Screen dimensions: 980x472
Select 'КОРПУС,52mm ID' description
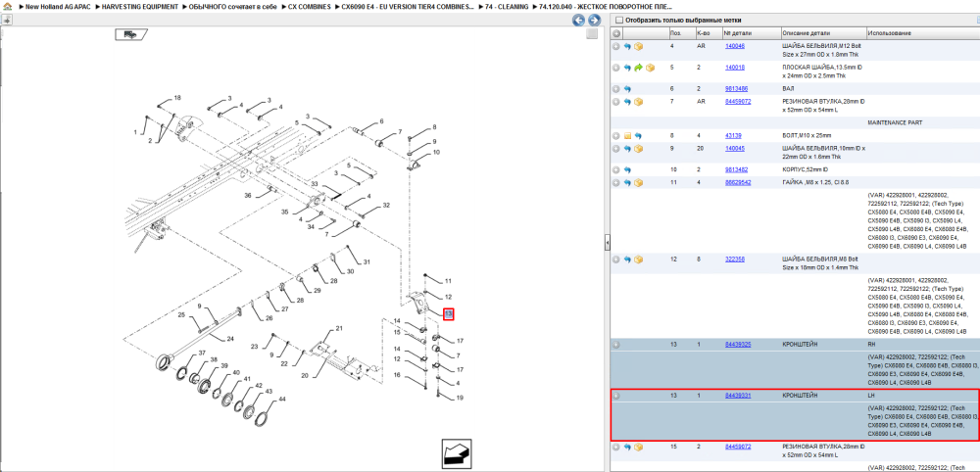[x=805, y=169]
